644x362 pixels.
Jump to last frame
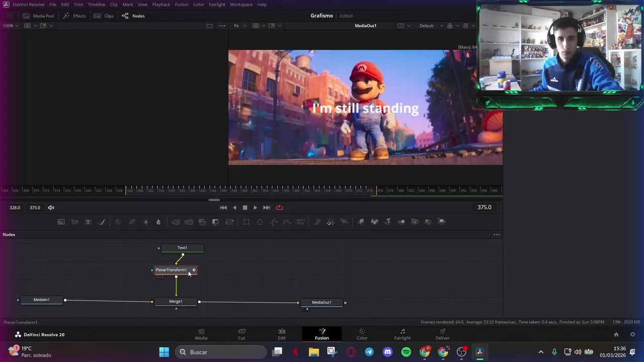pyautogui.click(x=267, y=208)
